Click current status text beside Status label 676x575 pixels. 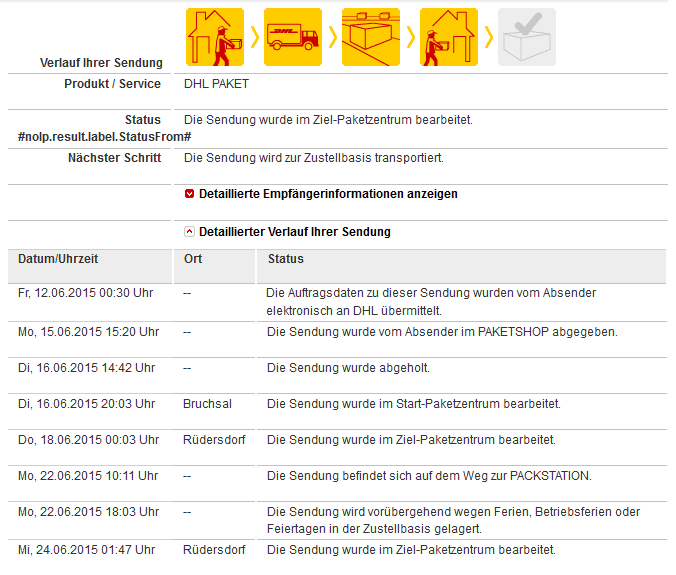[329, 120]
